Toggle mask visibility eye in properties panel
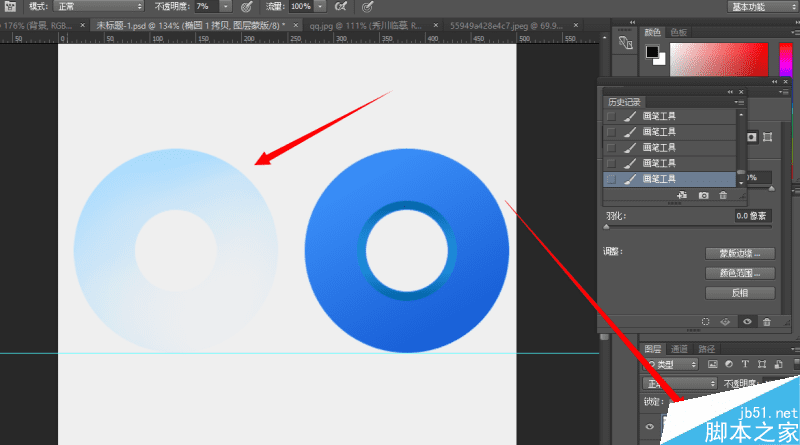The height and width of the screenshot is (445, 800). [x=746, y=321]
